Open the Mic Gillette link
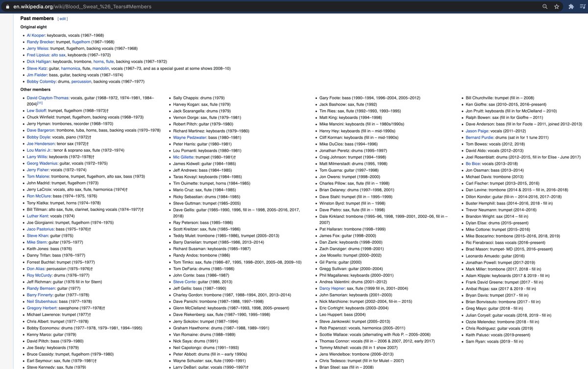 point(184,157)
